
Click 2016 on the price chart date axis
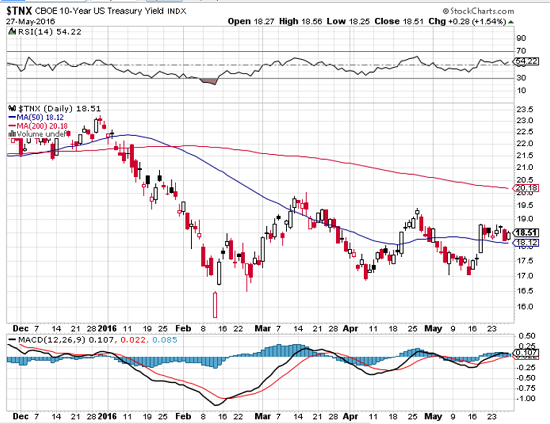[x=107, y=329]
